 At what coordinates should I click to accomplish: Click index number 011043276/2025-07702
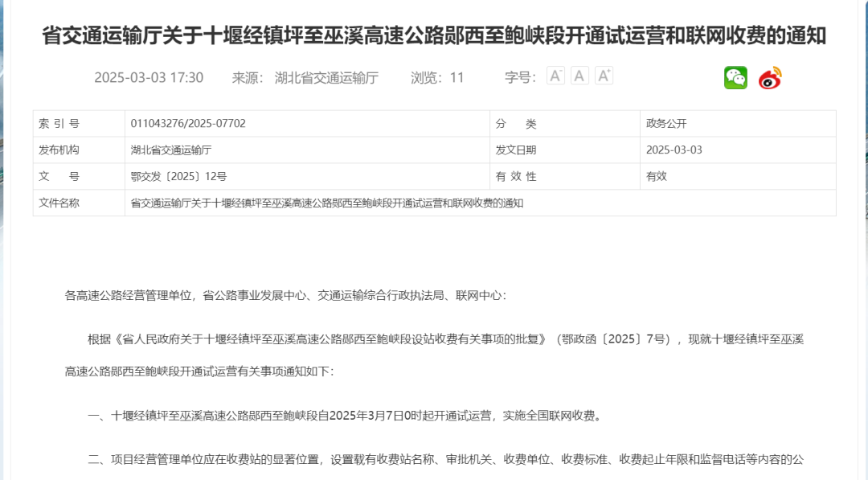[x=188, y=124]
